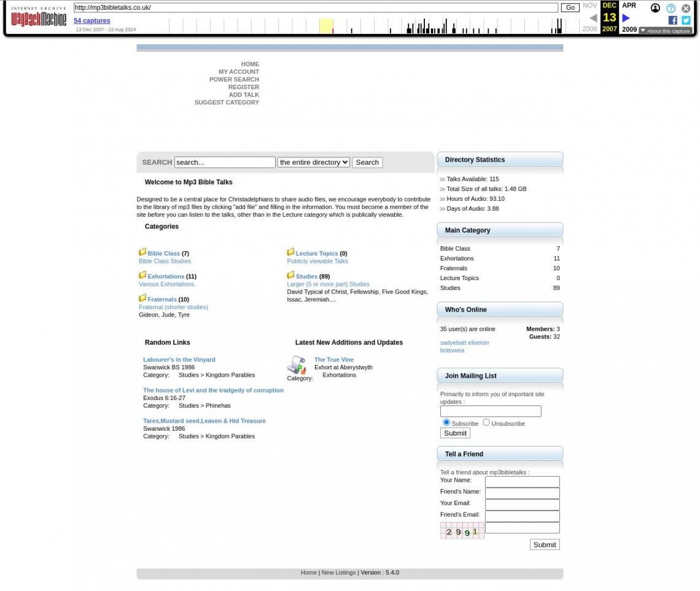Expand the About this capture panel
Image resolution: width=700 pixels, height=591 pixels.
665,31
